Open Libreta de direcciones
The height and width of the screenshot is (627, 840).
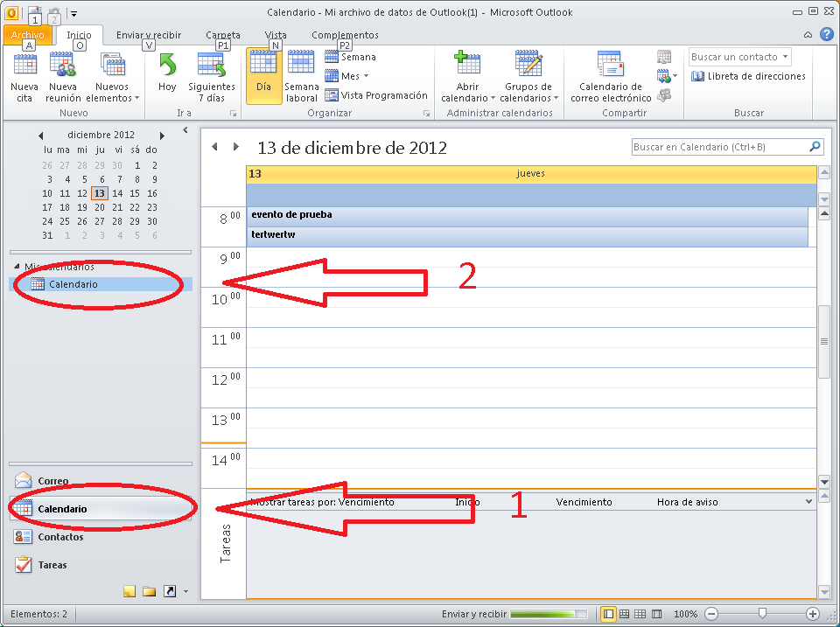pyautogui.click(x=748, y=76)
